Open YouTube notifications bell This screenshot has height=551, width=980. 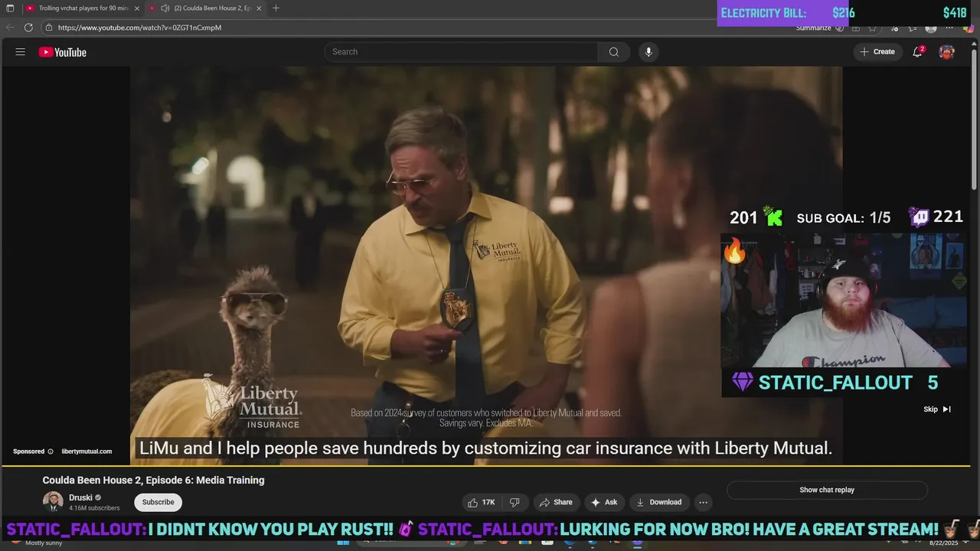click(x=917, y=52)
